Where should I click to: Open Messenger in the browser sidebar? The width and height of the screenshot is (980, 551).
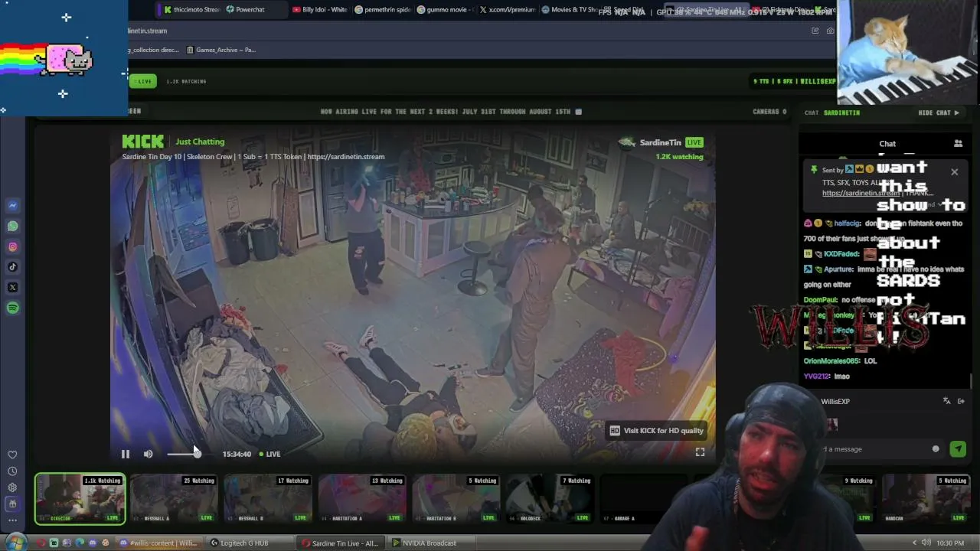[12, 205]
